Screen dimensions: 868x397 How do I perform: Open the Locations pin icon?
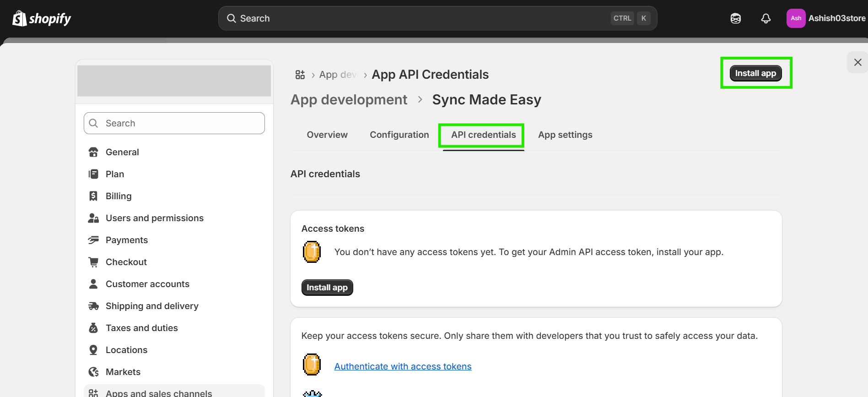[93, 350]
